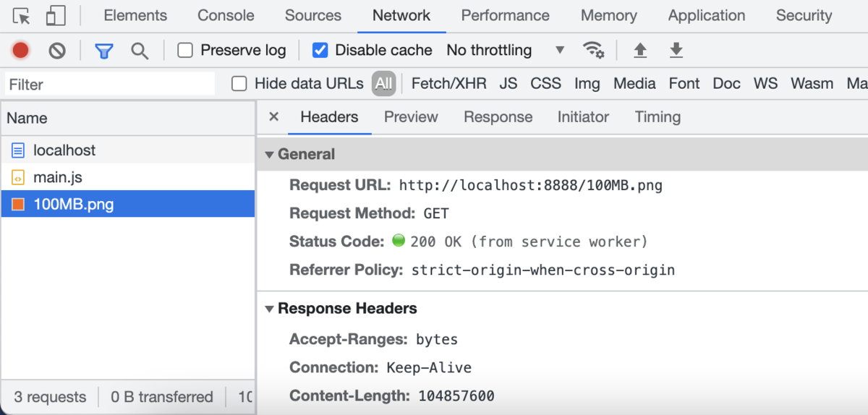868x415 pixels.
Task: Toggle the device toolbar icon
Action: pos(56,16)
